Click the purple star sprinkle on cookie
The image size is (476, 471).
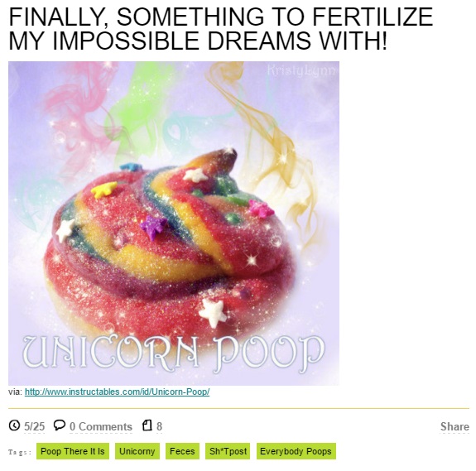[154, 226]
